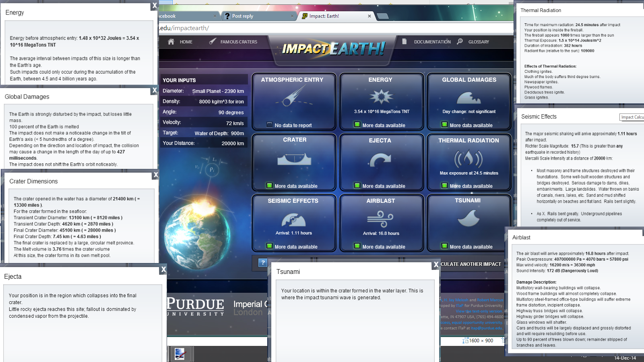
Task: Open the HOME menu item
Action: click(x=186, y=42)
